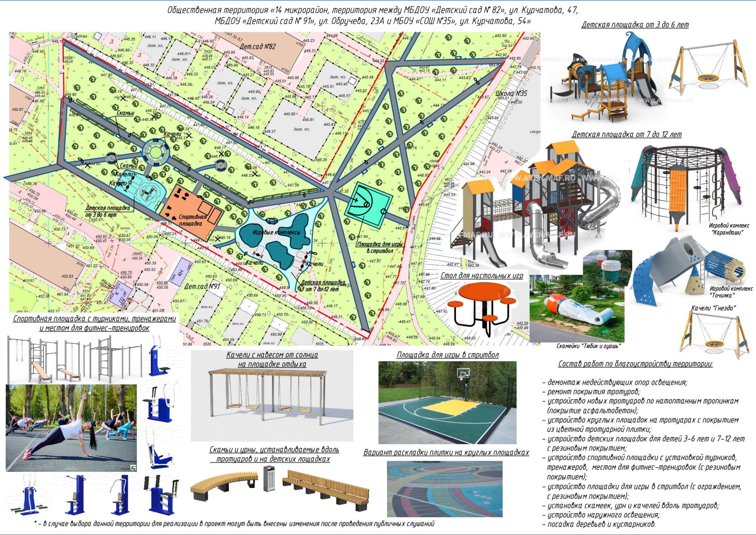Click the line "ремонт покрытия тротуаров"
The height and width of the screenshot is (535, 756).
[x=592, y=392]
